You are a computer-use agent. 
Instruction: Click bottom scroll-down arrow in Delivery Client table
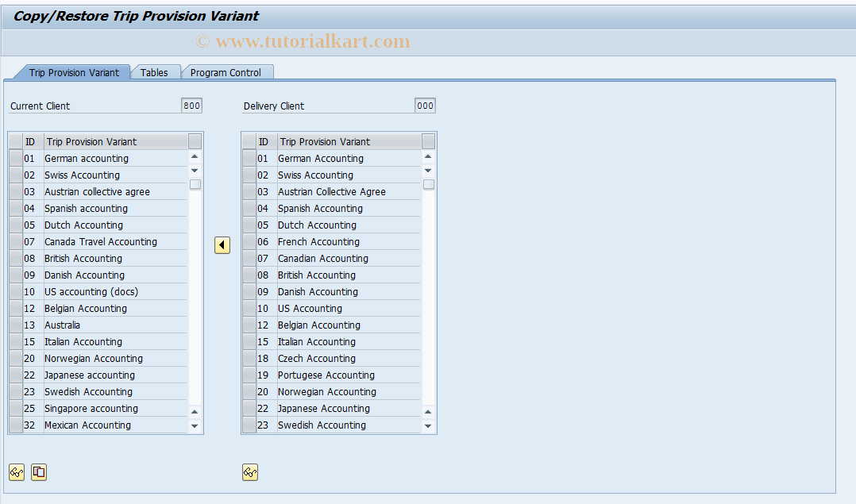coord(429,426)
